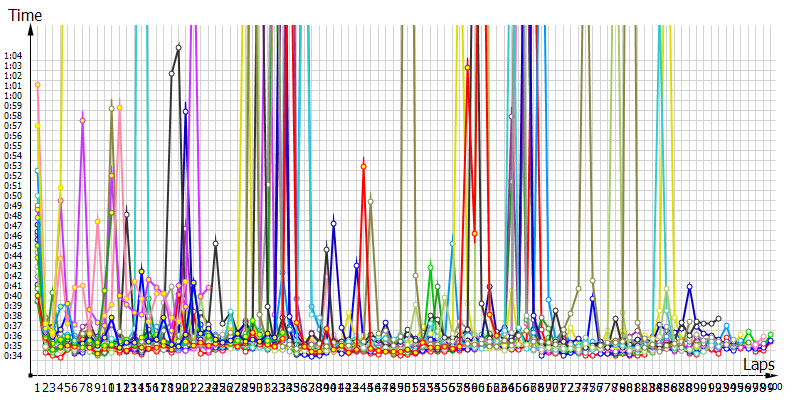The width and height of the screenshot is (800, 400).
Task: Select the dark gray peak point at 1:04
Action: coord(178,47)
